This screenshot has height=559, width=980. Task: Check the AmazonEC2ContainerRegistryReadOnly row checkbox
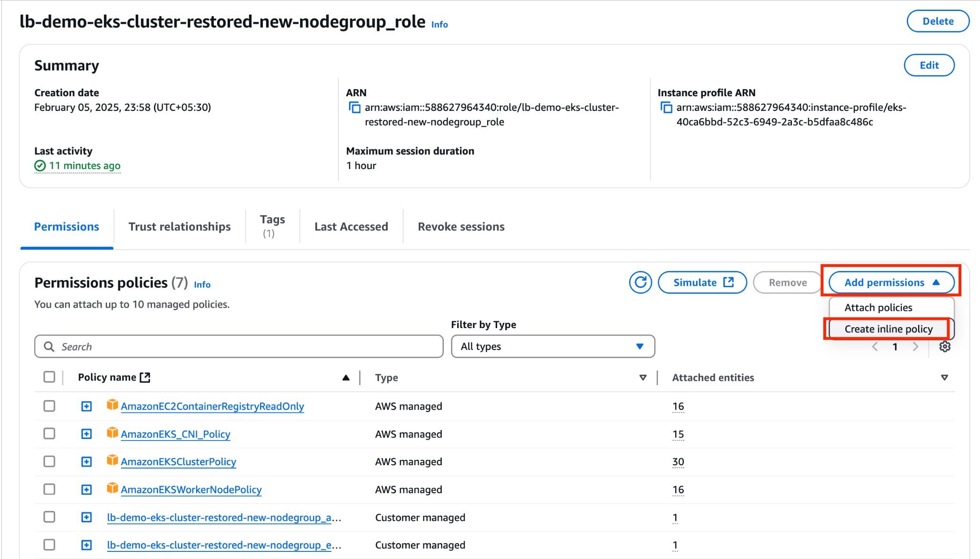50,406
